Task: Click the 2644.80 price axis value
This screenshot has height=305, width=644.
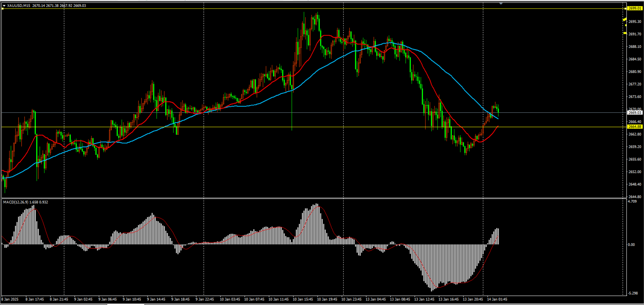Action: pyautogui.click(x=635, y=197)
